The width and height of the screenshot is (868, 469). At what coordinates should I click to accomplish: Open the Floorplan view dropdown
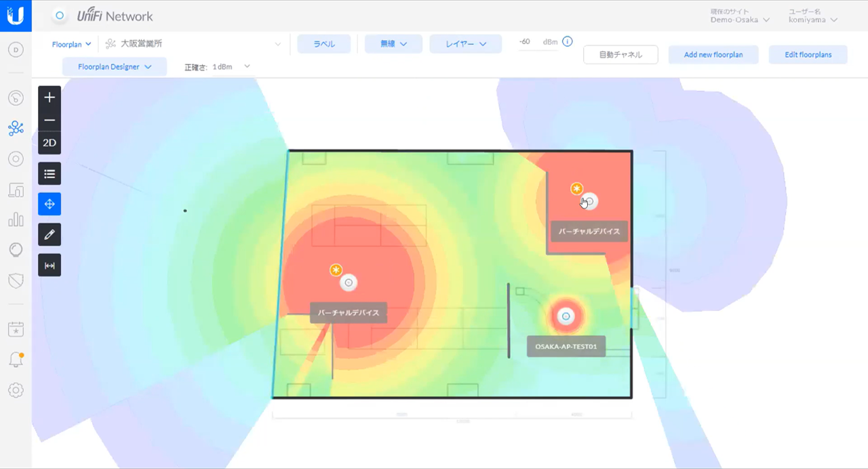(71, 44)
